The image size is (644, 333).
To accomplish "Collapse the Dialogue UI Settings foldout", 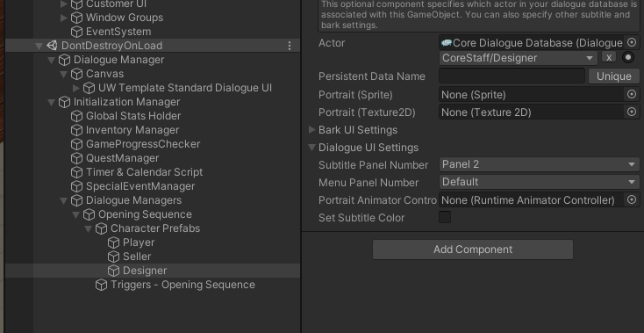I will click(312, 148).
